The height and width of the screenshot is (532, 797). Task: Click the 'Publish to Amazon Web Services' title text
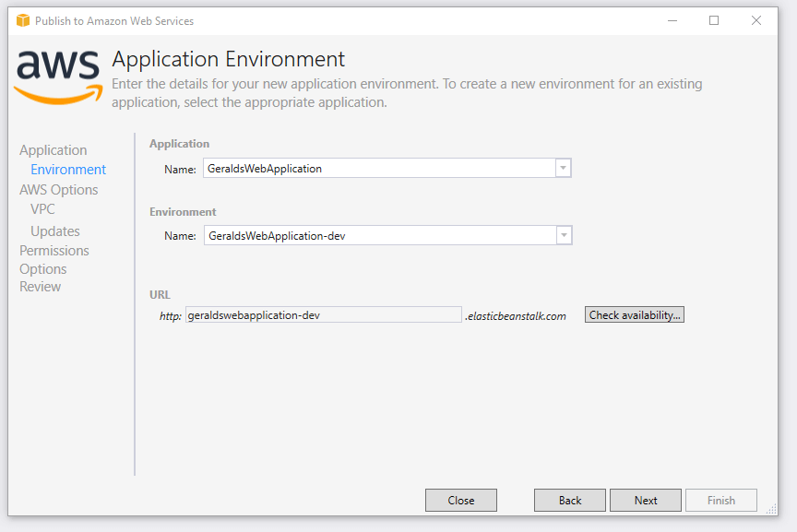pyautogui.click(x=114, y=21)
